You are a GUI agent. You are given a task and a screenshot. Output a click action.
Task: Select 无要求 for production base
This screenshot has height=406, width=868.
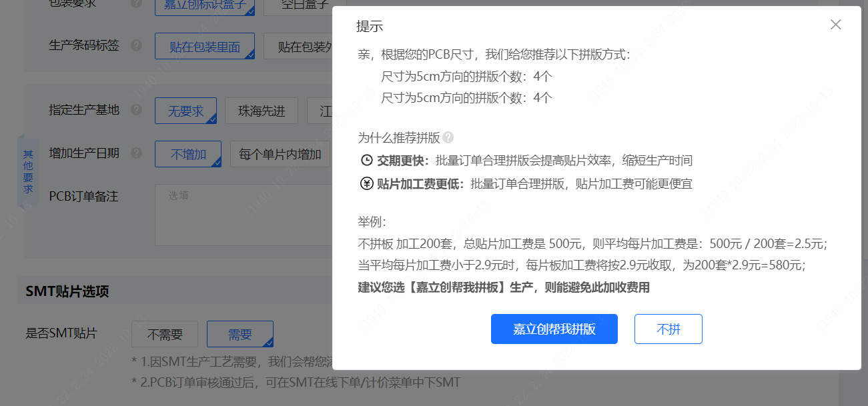coord(185,111)
